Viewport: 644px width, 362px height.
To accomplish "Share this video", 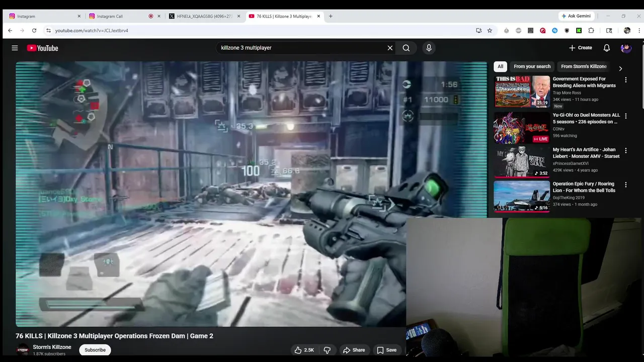I will click(354, 350).
